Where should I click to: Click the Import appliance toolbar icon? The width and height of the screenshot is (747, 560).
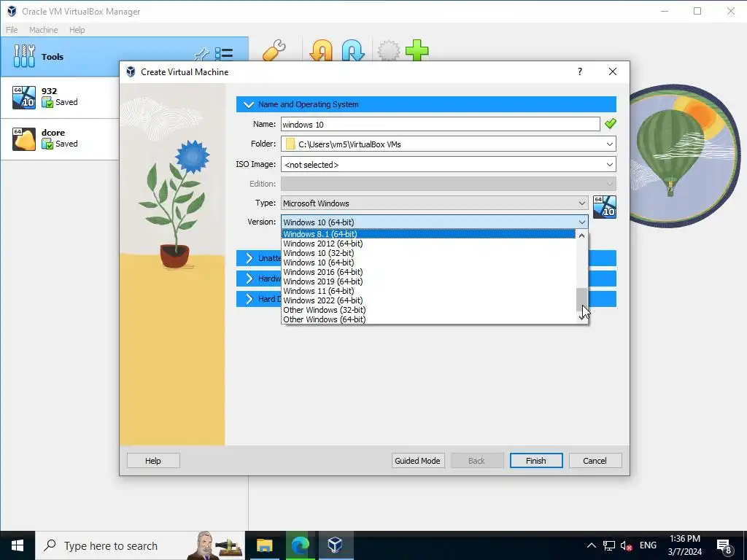coord(321,50)
